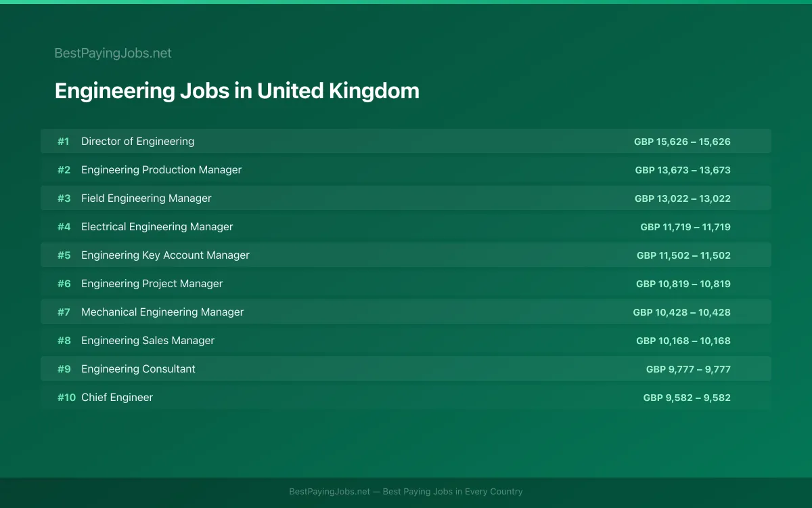Screen dimensions: 812x508
Task: Click the Engineering Sales Manager title
Action: tap(148, 340)
